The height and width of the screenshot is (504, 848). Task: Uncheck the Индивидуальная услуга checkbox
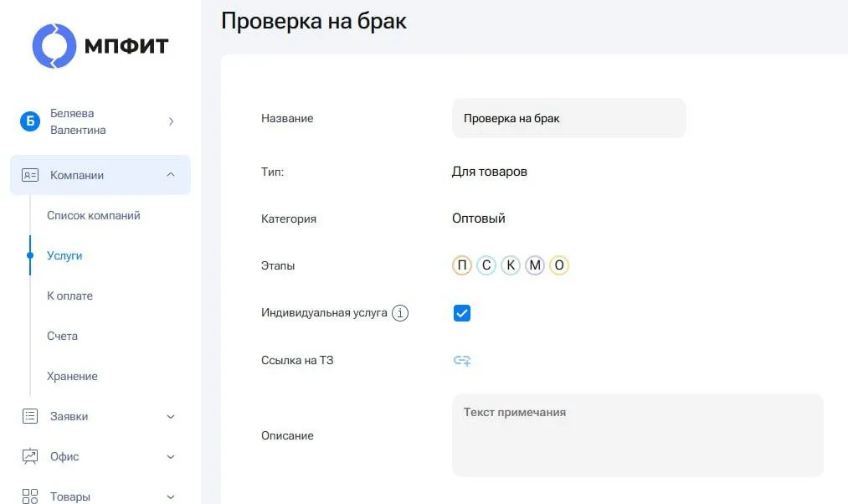click(x=462, y=313)
